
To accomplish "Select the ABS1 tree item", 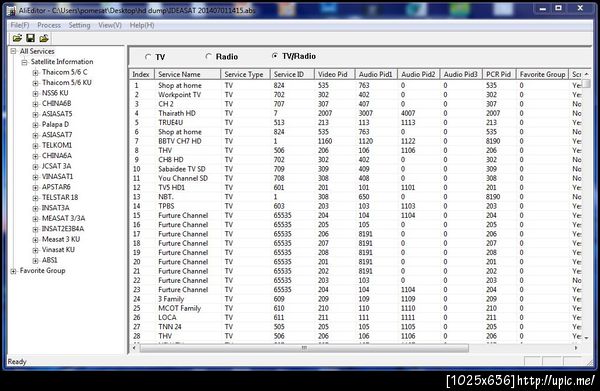I will 49,260.
